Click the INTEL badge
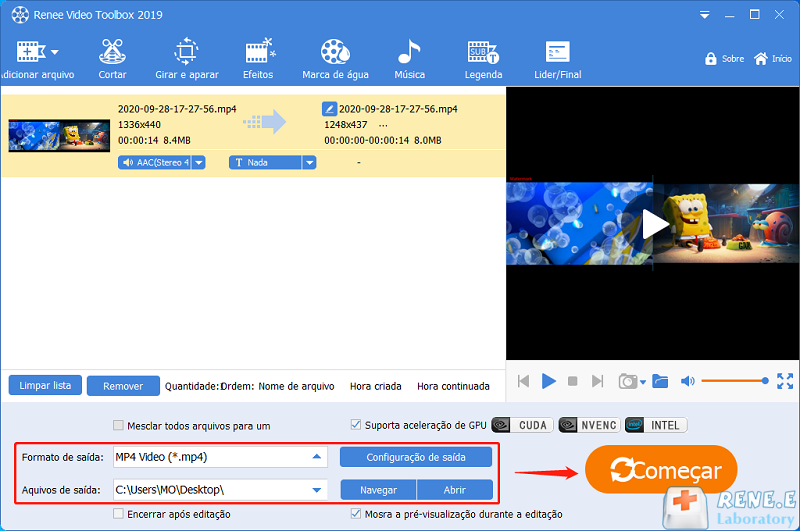Image resolution: width=800 pixels, height=531 pixels. (656, 425)
